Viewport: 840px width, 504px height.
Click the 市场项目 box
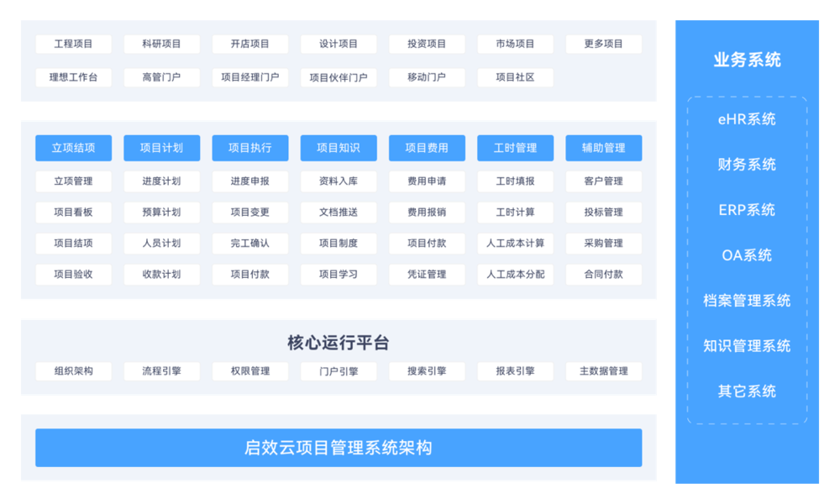click(516, 44)
